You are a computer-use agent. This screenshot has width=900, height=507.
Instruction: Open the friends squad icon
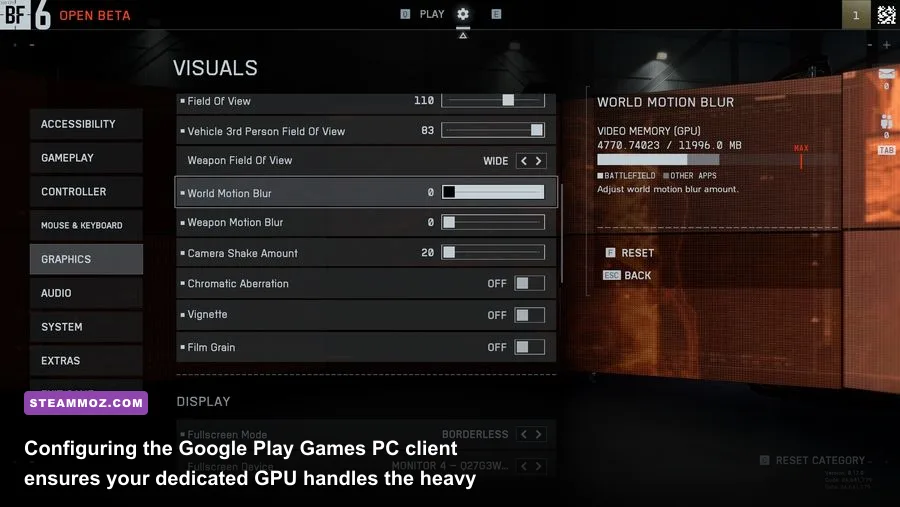pos(886,122)
